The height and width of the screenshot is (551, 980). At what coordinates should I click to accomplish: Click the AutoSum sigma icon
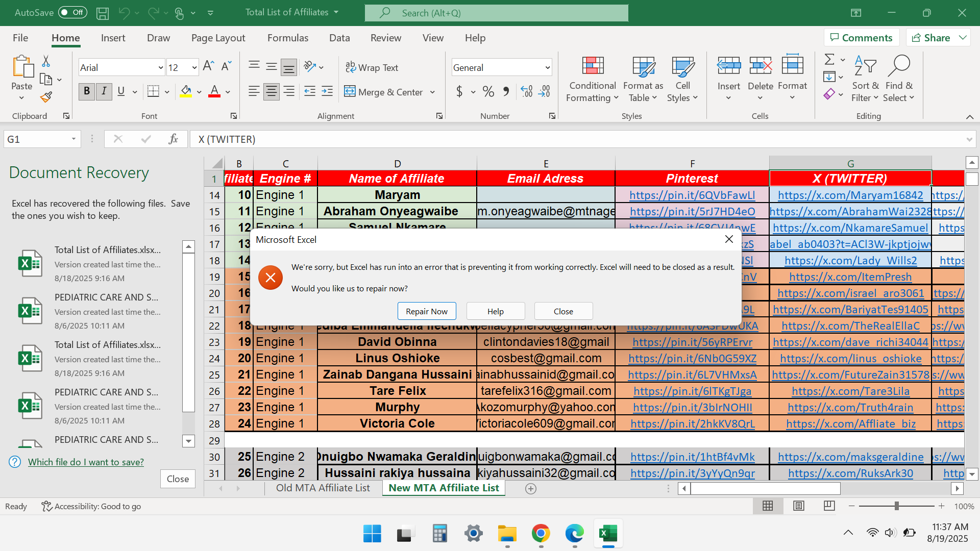829,60
